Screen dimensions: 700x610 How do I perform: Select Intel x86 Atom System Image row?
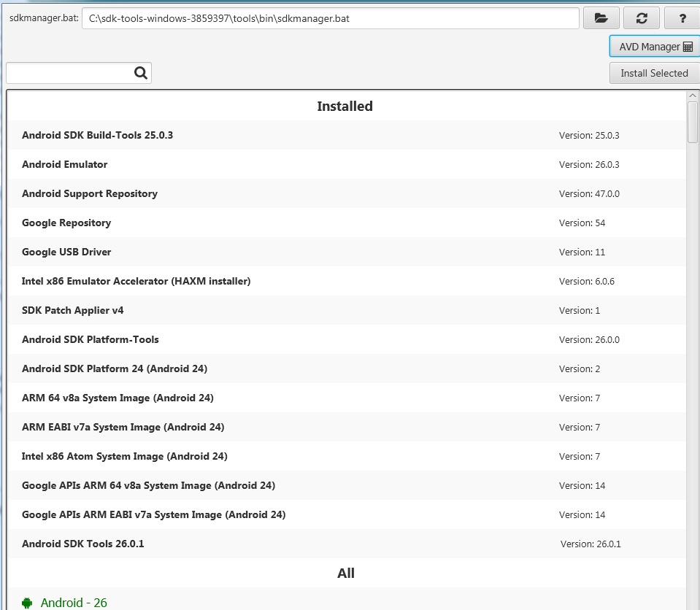(347, 456)
